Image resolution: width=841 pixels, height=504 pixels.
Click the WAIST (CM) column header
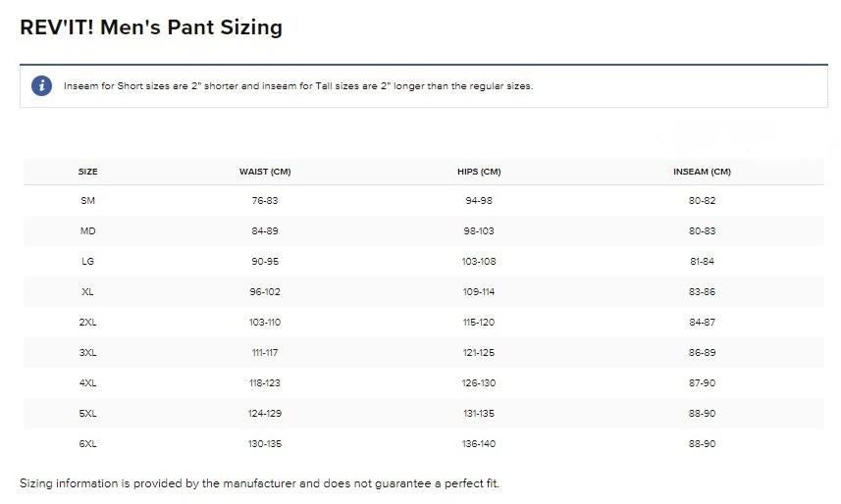coord(265,172)
